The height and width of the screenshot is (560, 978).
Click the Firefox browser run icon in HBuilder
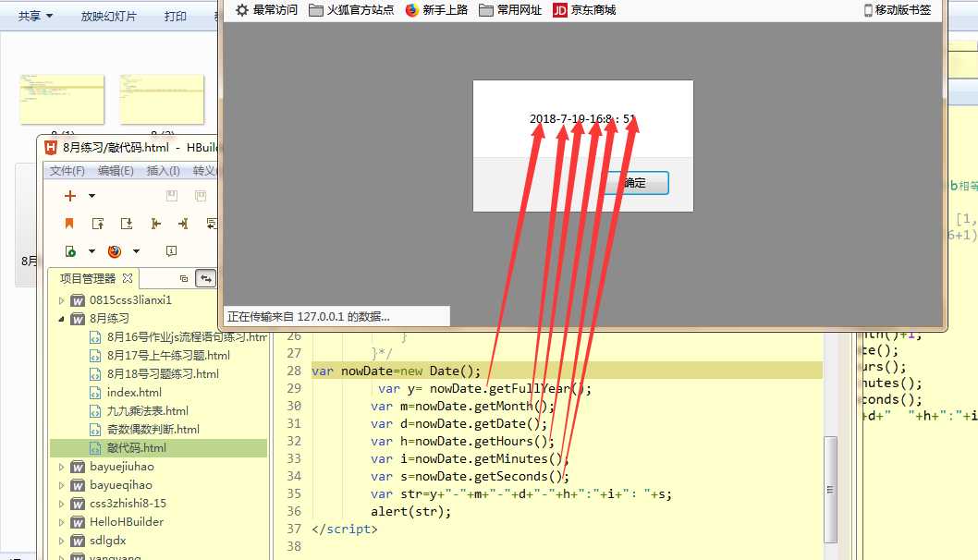click(x=115, y=251)
